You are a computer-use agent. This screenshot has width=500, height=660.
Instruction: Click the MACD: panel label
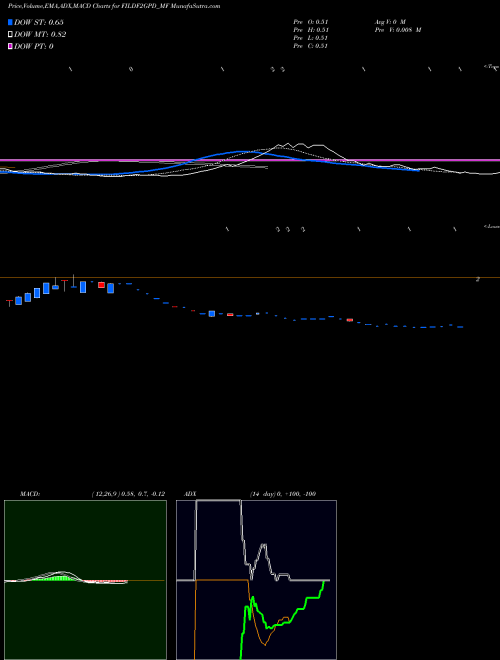tap(30, 494)
